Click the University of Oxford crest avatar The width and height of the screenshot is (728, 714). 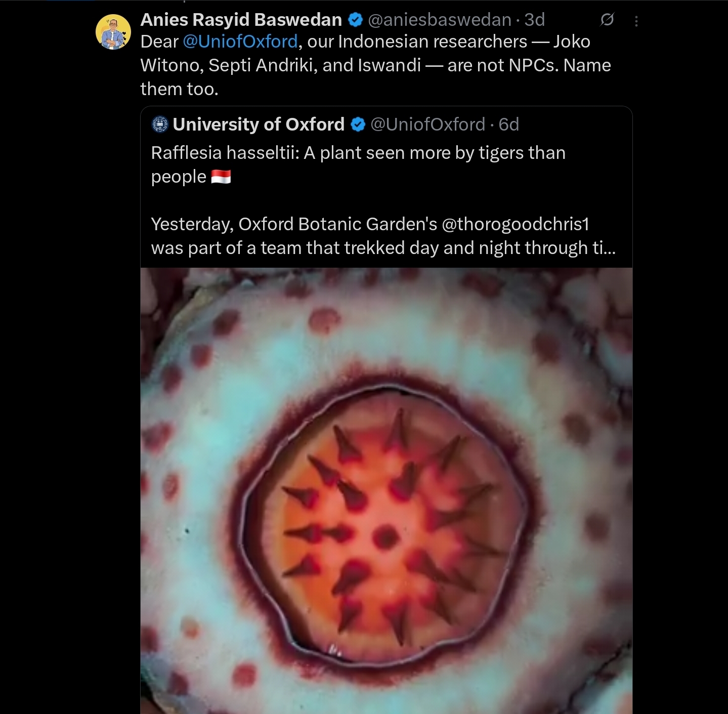pyautogui.click(x=160, y=124)
